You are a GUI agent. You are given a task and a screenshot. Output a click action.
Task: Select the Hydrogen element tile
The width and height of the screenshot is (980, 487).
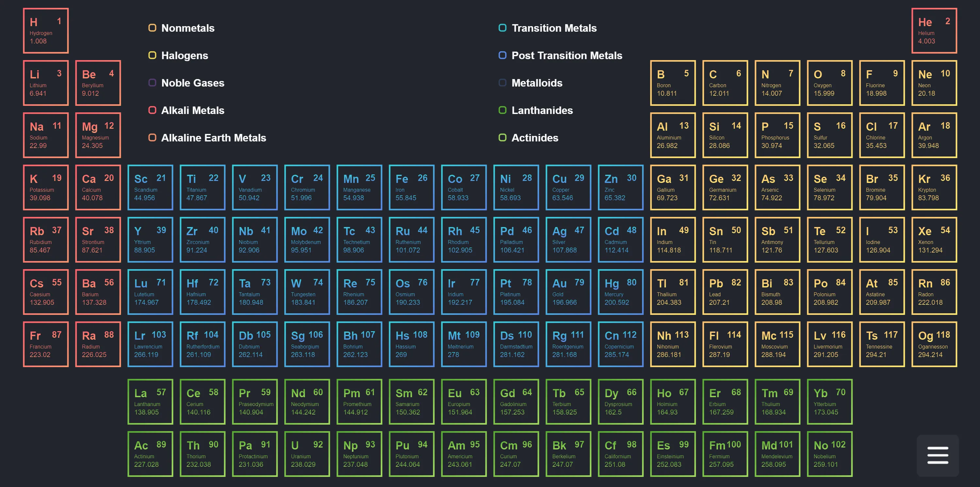pos(46,30)
